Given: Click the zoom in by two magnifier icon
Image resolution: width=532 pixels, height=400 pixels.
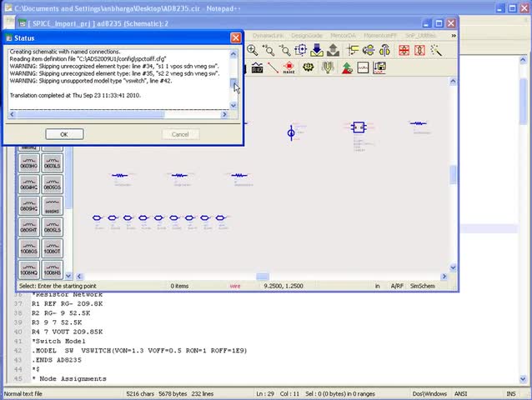Looking at the screenshot, I should [x=269, y=50].
